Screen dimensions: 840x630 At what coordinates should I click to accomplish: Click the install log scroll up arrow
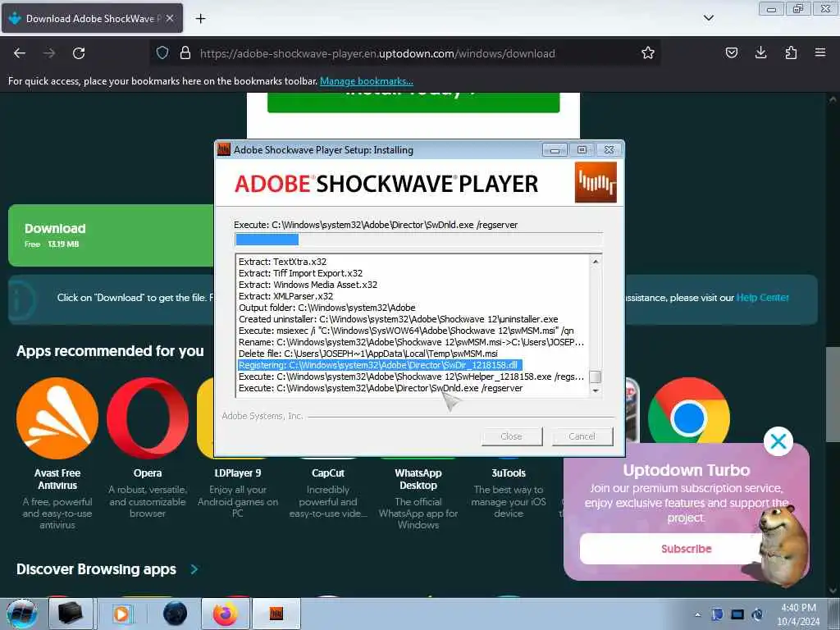(596, 262)
